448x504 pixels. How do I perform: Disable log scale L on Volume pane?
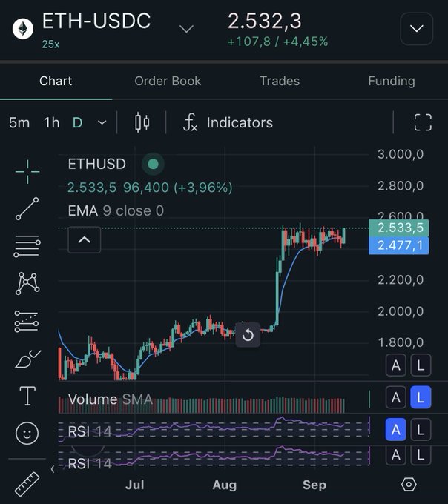421,397
